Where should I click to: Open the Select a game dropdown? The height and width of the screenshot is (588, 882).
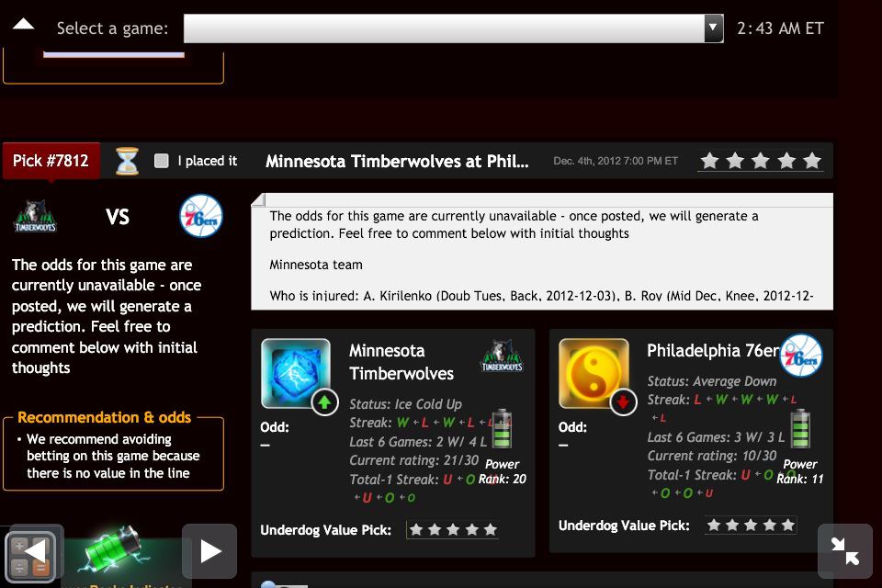[453, 28]
